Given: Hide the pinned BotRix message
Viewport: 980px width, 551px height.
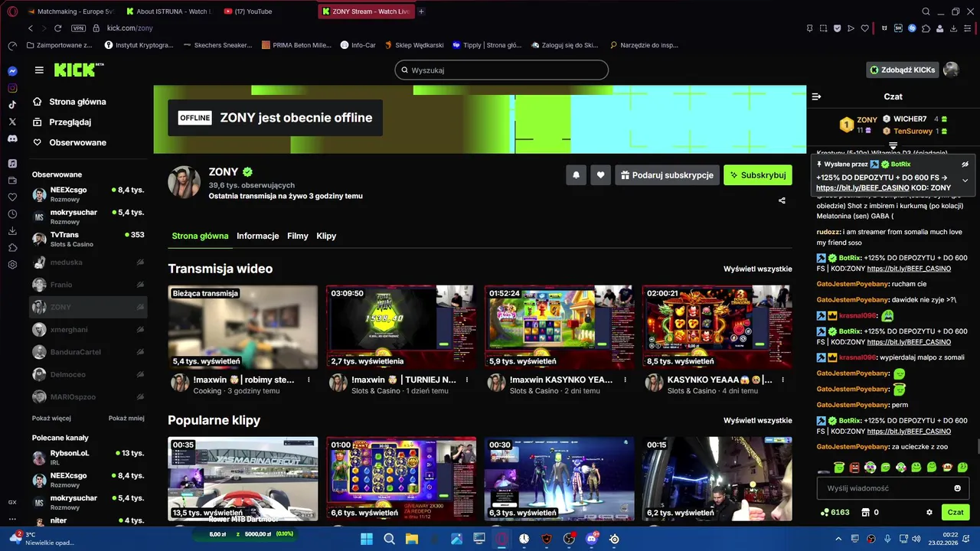Looking at the screenshot, I should click(x=965, y=164).
